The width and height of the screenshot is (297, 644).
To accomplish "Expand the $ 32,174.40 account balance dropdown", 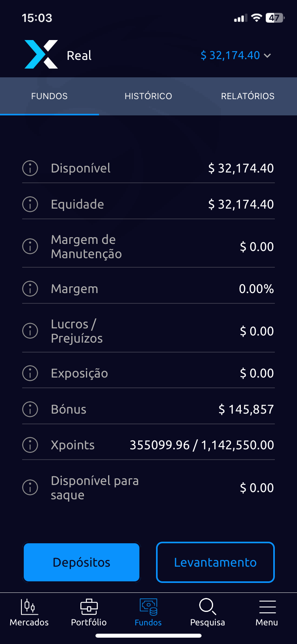I will coord(236,56).
